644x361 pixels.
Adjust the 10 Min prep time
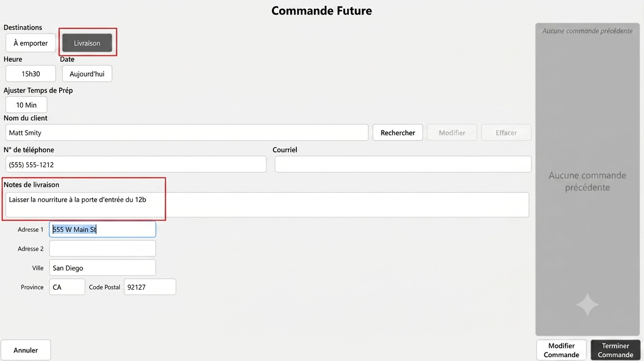tap(26, 105)
